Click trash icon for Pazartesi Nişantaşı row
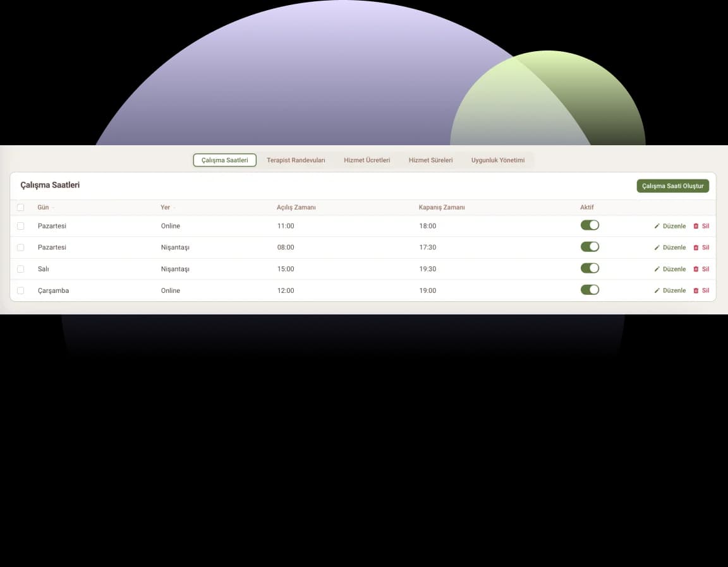728x567 pixels. (696, 248)
